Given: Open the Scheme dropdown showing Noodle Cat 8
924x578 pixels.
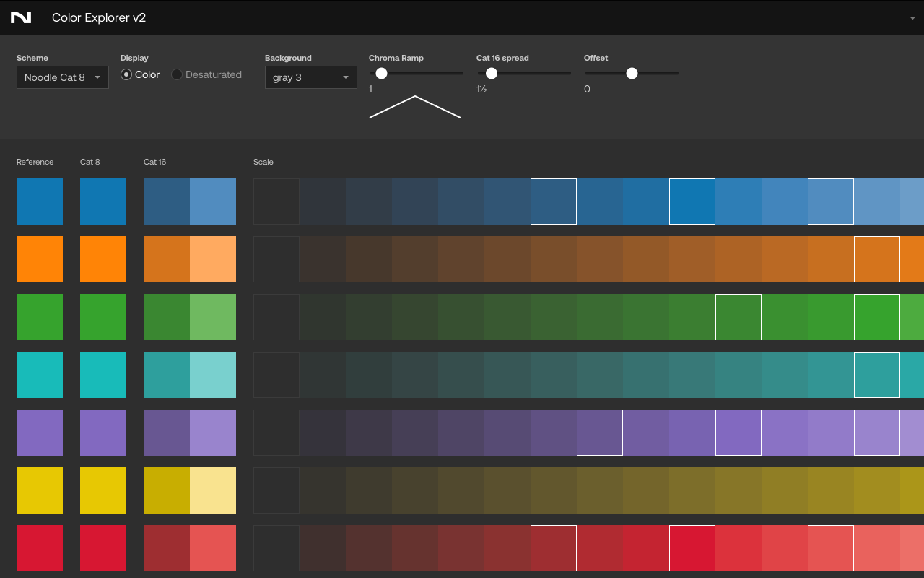Looking at the screenshot, I should point(63,77).
